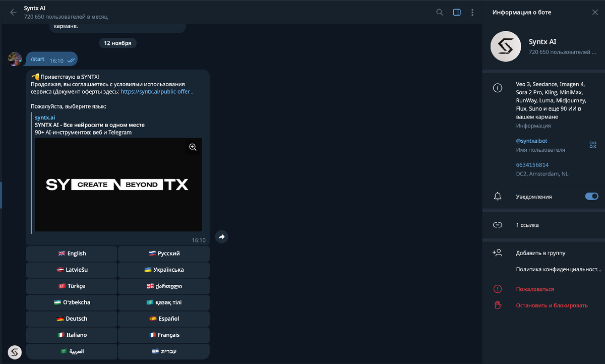Choose қазақ тілі language button
Screen dimensions: 605x364
(164, 302)
